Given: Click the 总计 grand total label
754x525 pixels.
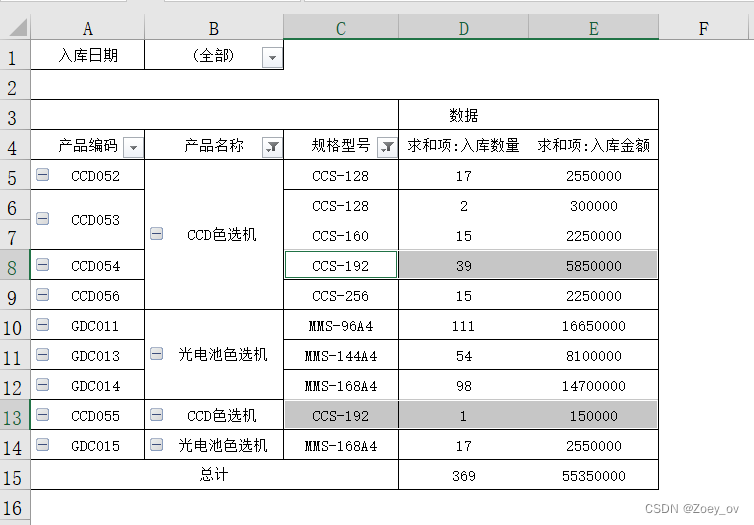Looking at the screenshot, I should click(x=214, y=475).
